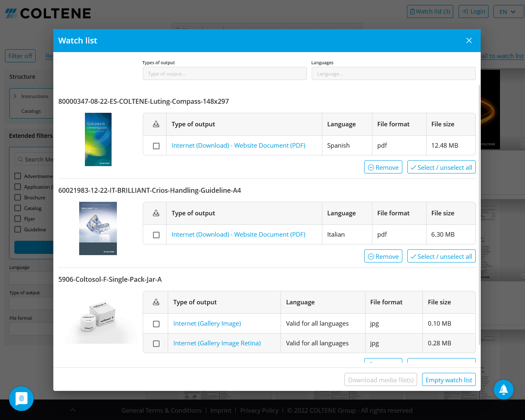Toggle the Catalog filter checkbox
525x420 pixels.
18,208
